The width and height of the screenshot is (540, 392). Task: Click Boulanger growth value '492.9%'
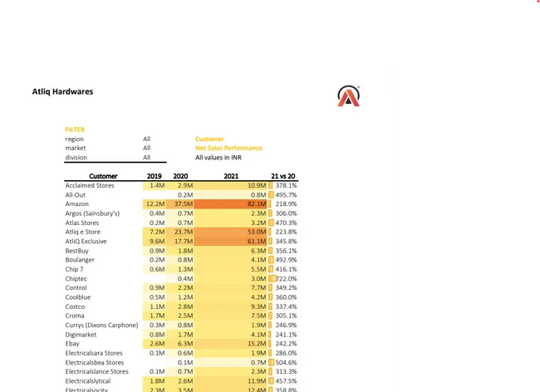coord(286,260)
